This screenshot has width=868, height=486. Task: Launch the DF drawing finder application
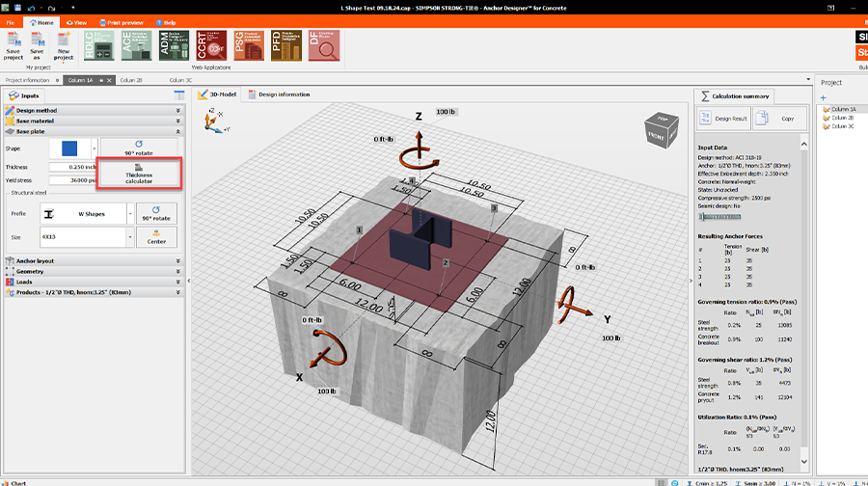tap(324, 45)
